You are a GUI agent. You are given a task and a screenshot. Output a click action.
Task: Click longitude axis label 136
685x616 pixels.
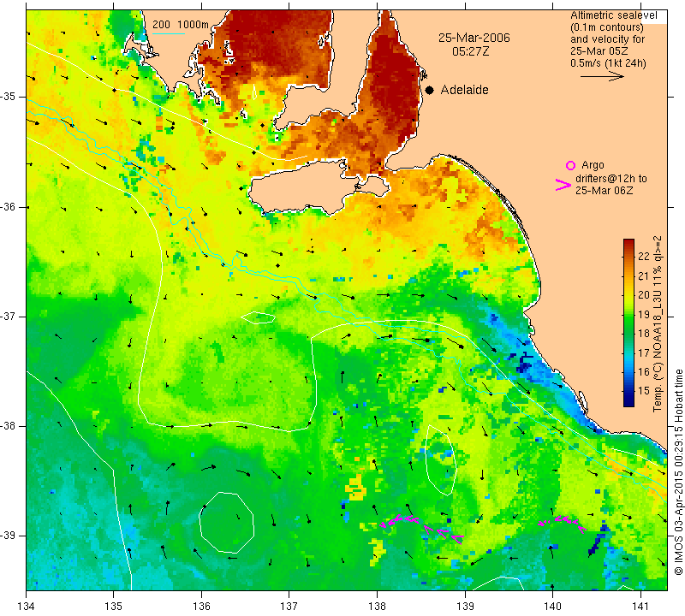pyautogui.click(x=201, y=606)
